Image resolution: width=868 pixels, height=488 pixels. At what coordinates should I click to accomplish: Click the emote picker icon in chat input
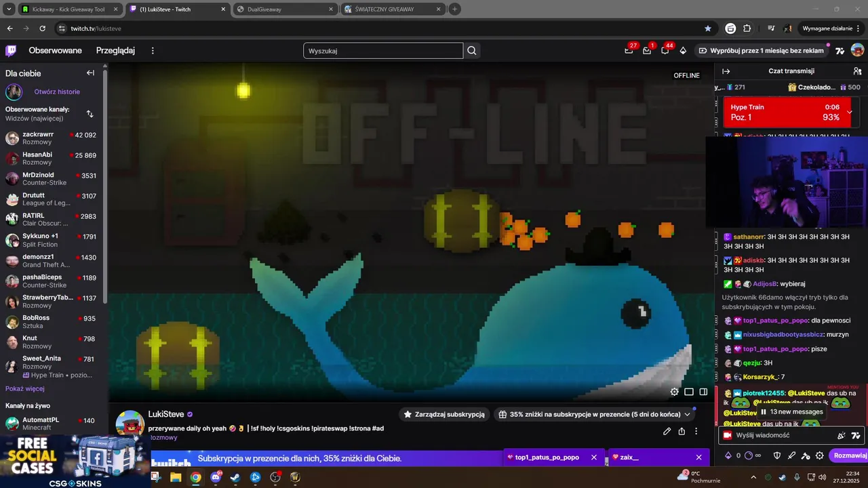click(x=842, y=436)
